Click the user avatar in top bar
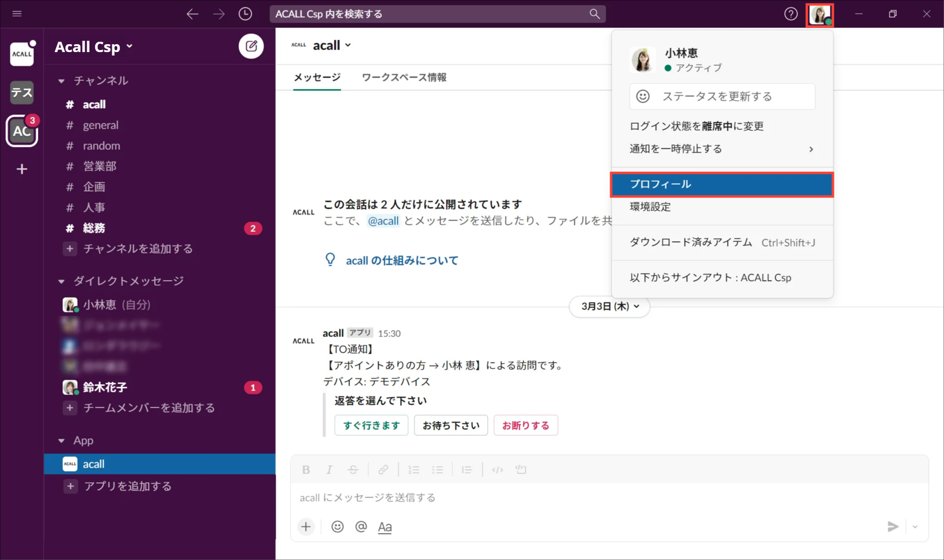This screenshot has height=560, width=944. point(820,15)
